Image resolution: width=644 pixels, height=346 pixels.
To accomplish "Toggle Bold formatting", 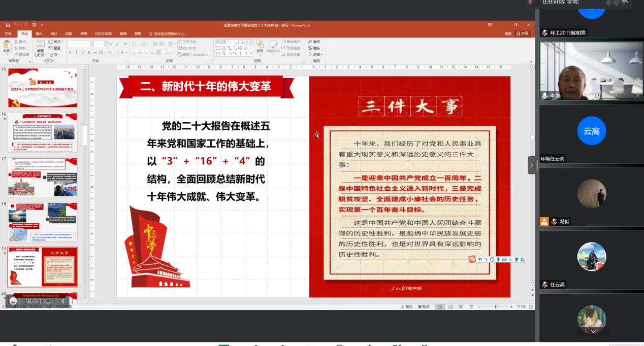I will pos(70,52).
